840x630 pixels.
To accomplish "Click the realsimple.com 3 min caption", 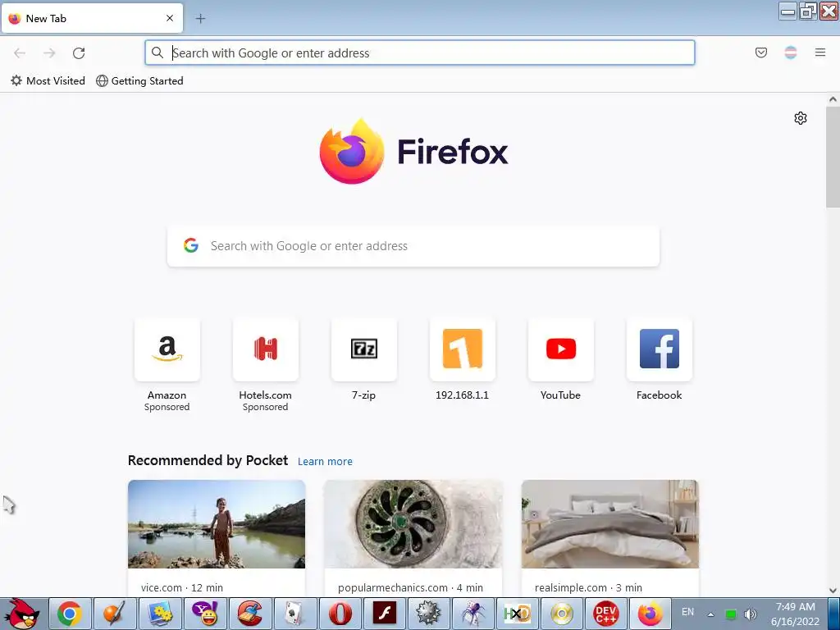I will point(588,587).
